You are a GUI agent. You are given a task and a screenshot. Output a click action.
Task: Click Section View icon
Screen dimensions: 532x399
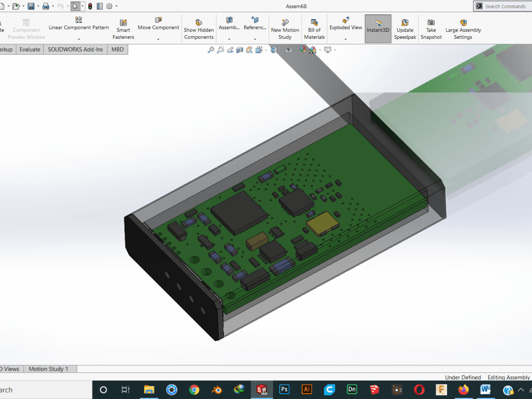point(239,50)
